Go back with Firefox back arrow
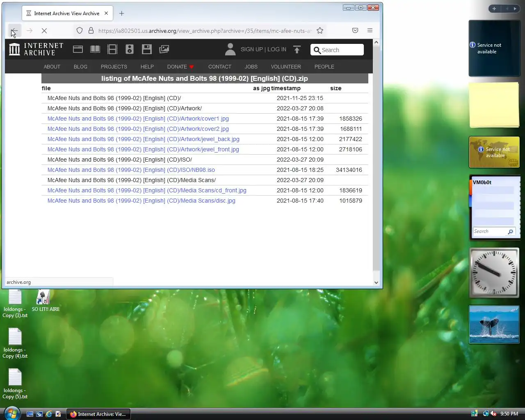 tap(14, 31)
